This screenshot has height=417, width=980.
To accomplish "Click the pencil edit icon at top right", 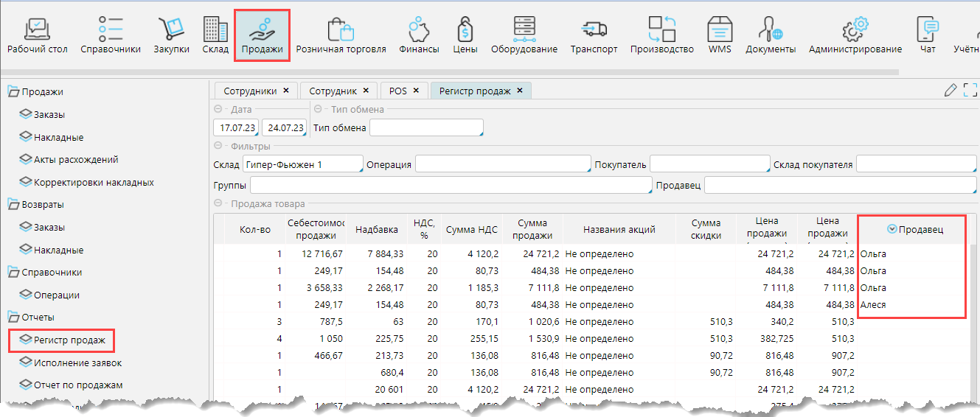I will 951,91.
